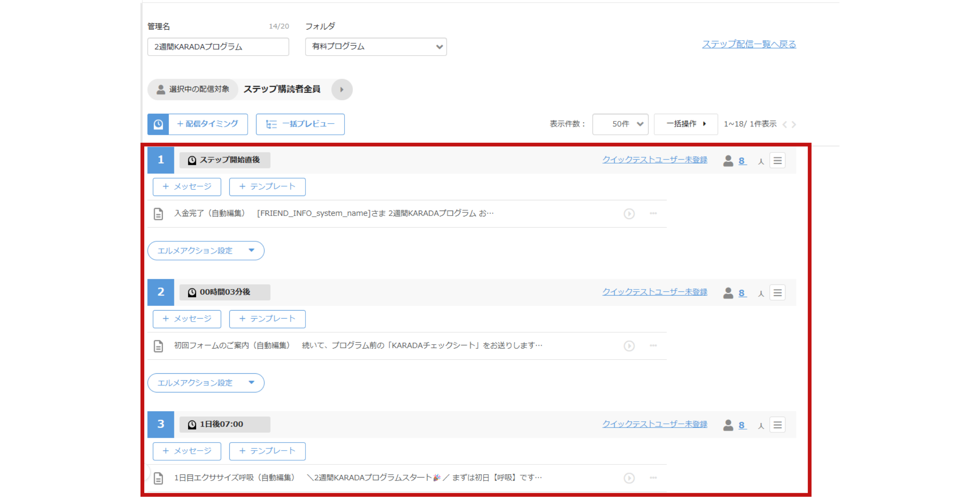This screenshot has width=980, height=497.
Task: Open the フォルダ dropdown showing 有料プログラム
Action: [x=376, y=47]
